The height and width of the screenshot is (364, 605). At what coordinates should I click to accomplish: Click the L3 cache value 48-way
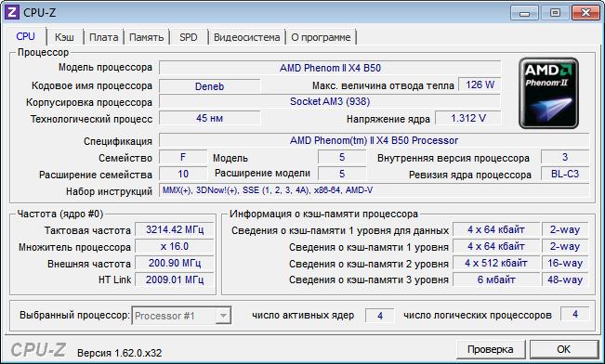(x=565, y=279)
